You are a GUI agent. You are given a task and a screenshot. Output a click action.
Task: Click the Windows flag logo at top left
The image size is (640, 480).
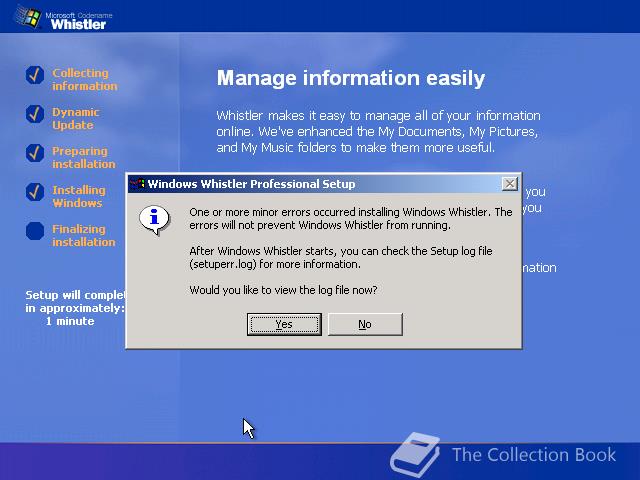[x=28, y=17]
